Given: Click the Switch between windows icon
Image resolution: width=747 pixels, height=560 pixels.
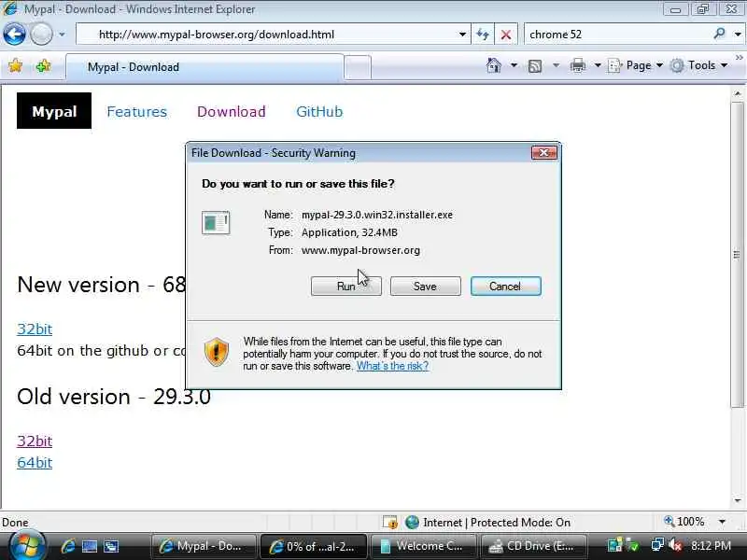Looking at the screenshot, I should pos(111,546).
